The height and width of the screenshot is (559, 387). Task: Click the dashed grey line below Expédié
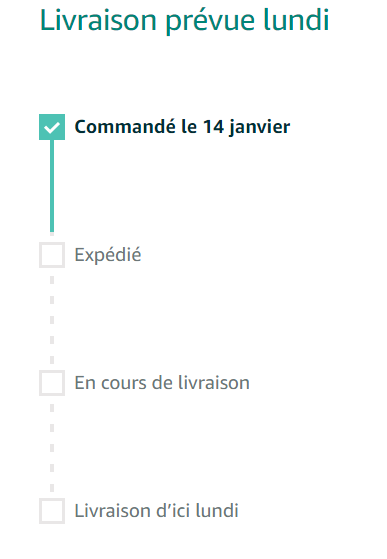[x=52, y=319]
